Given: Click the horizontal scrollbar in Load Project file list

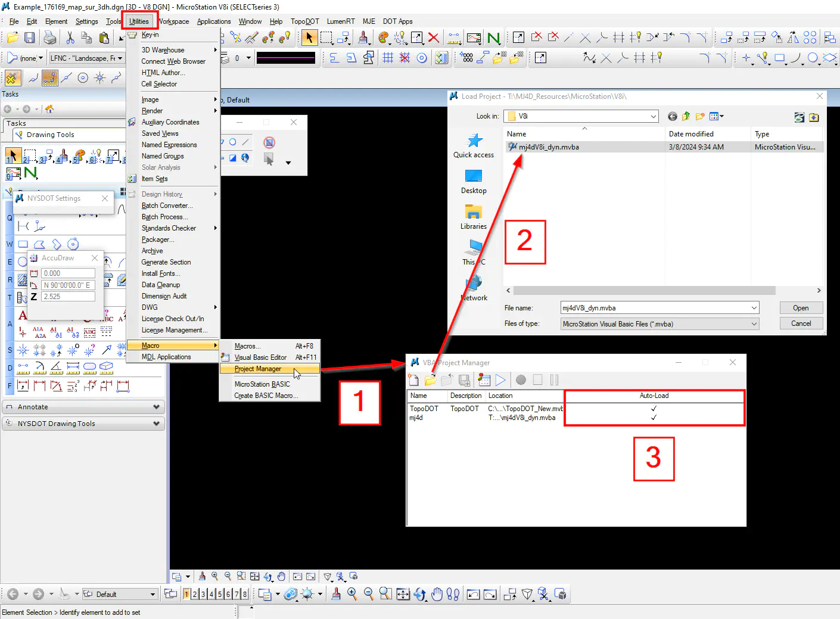Looking at the screenshot, I should pos(644,291).
